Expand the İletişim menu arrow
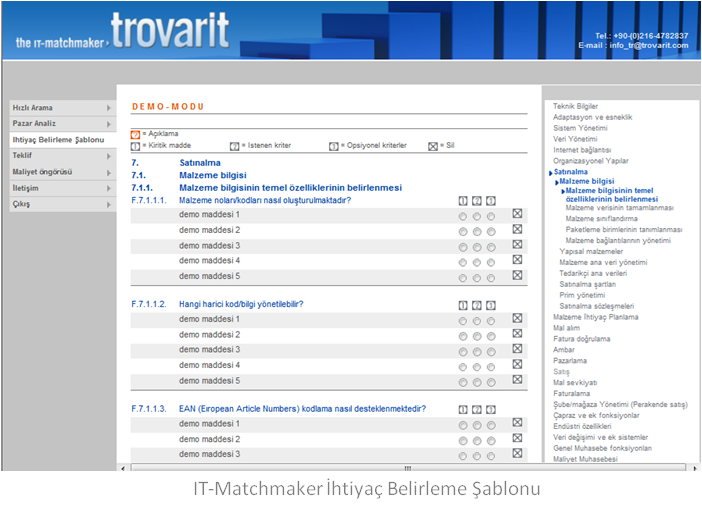 click(108, 188)
